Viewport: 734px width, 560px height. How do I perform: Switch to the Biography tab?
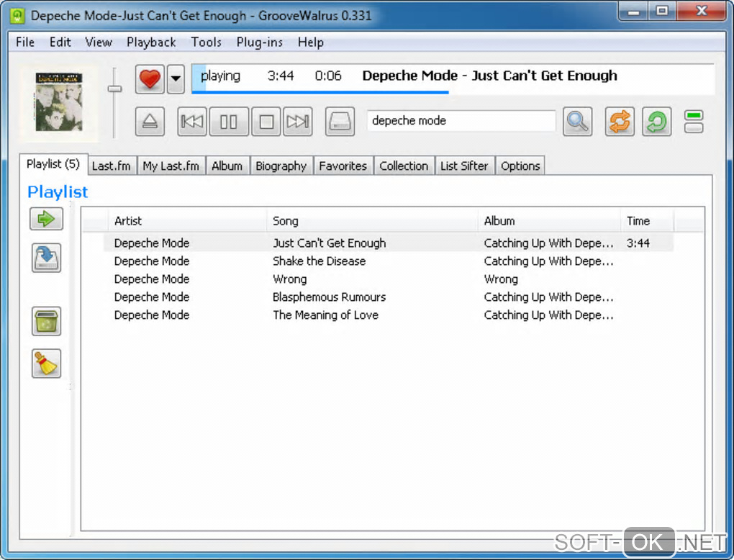[x=281, y=166]
